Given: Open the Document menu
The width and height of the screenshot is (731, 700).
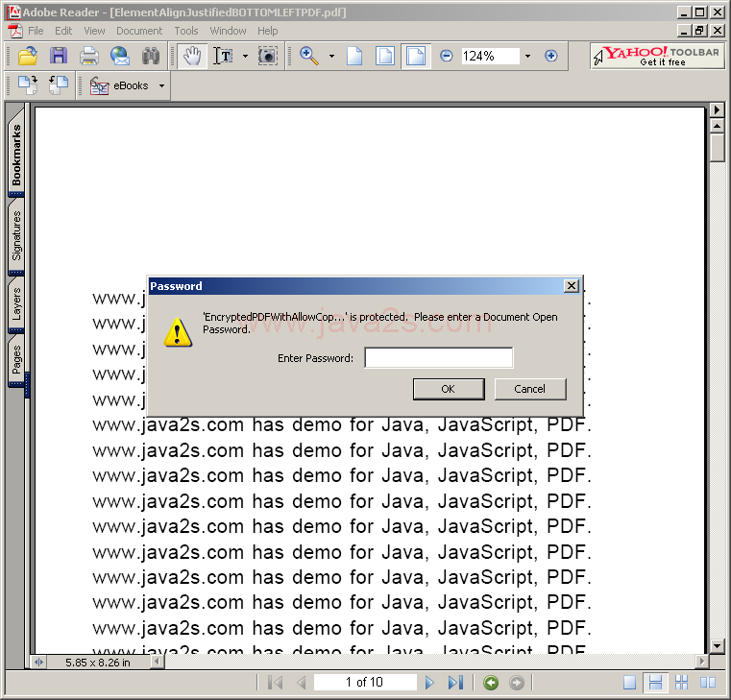Looking at the screenshot, I should pyautogui.click(x=139, y=31).
